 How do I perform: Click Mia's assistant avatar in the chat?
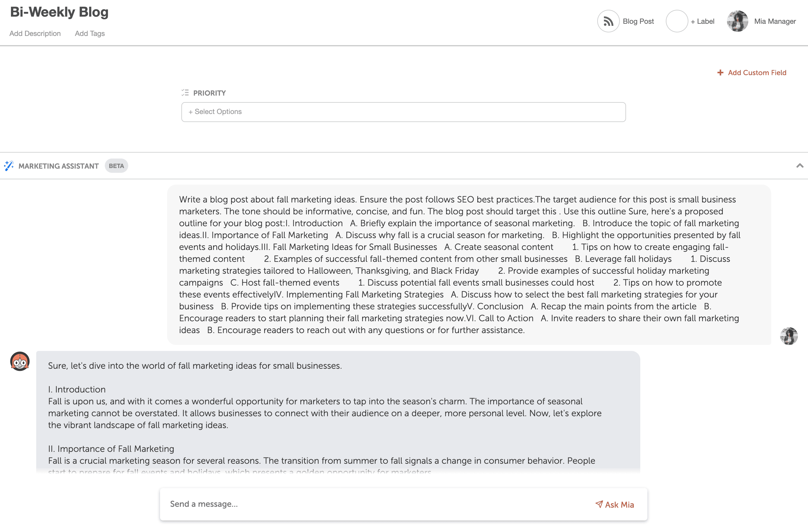(20, 362)
